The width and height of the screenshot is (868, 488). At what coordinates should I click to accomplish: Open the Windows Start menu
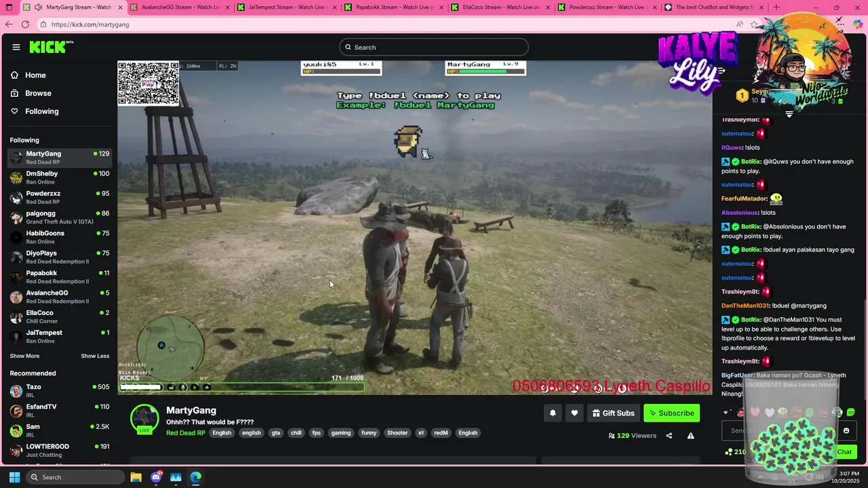14,477
